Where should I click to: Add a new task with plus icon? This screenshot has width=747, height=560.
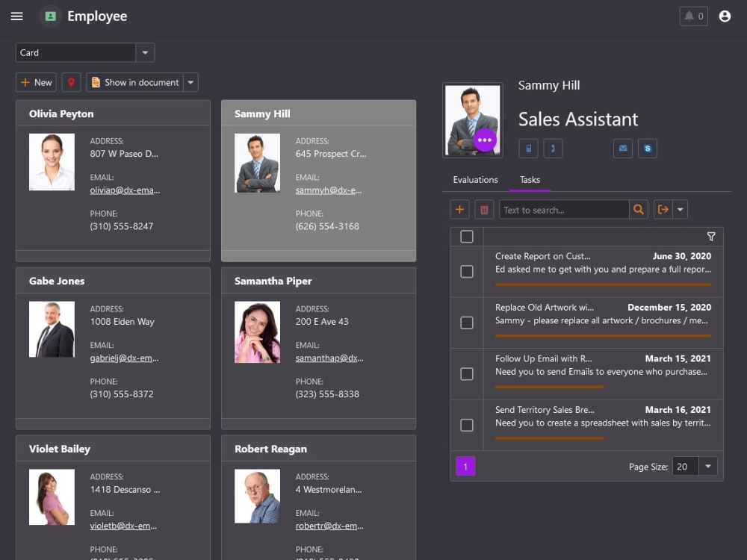(459, 210)
